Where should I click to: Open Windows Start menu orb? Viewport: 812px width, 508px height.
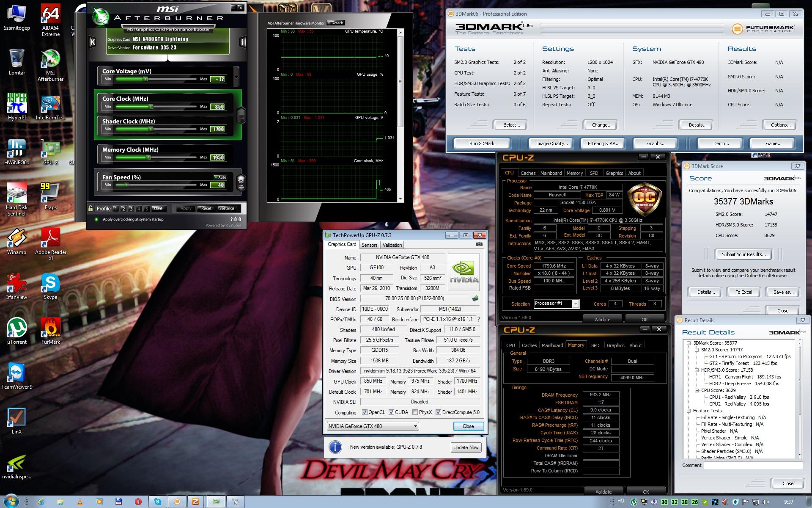(x=11, y=501)
